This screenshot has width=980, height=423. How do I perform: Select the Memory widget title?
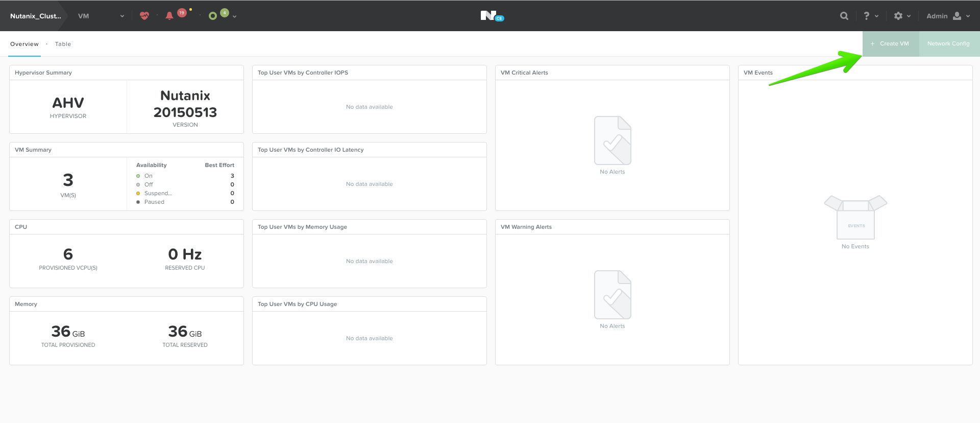click(26, 304)
